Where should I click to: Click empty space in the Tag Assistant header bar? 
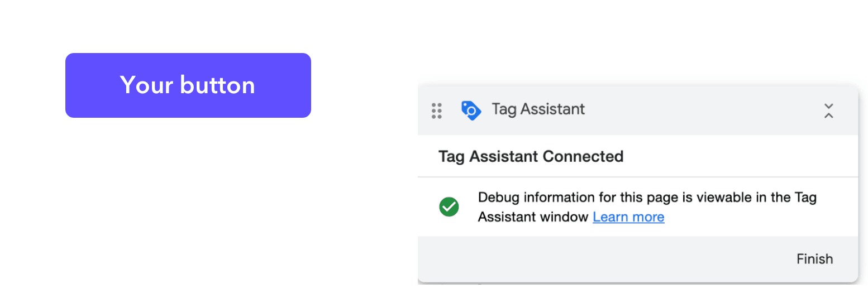698,110
